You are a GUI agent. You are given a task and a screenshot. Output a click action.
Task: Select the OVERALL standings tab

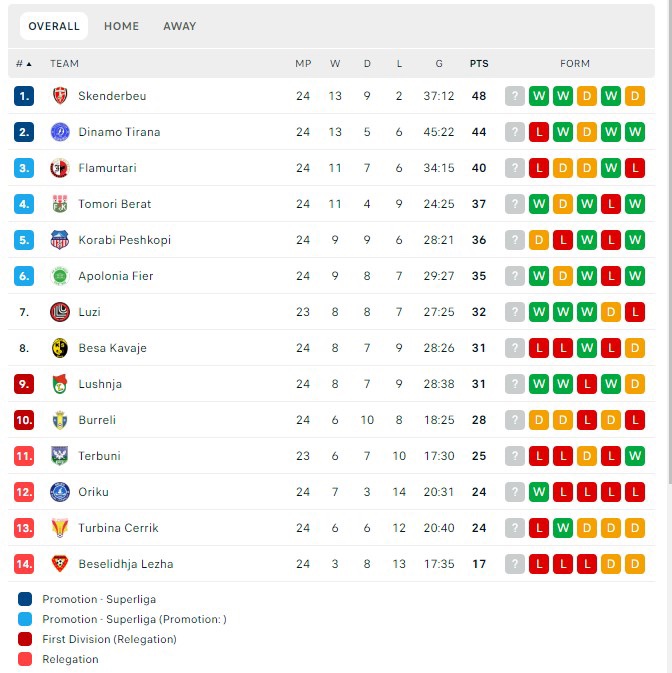coord(54,26)
